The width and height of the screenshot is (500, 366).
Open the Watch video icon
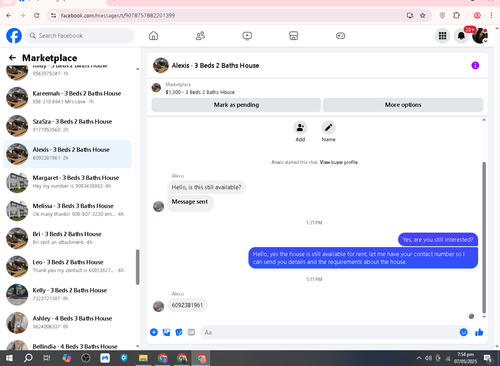pos(247,36)
